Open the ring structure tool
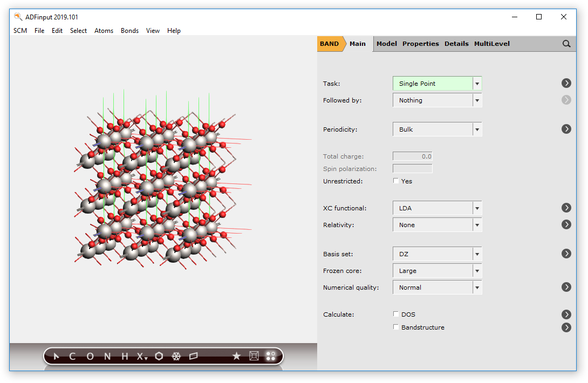Image resolution: width=588 pixels, height=383 pixels. pyautogui.click(x=159, y=356)
